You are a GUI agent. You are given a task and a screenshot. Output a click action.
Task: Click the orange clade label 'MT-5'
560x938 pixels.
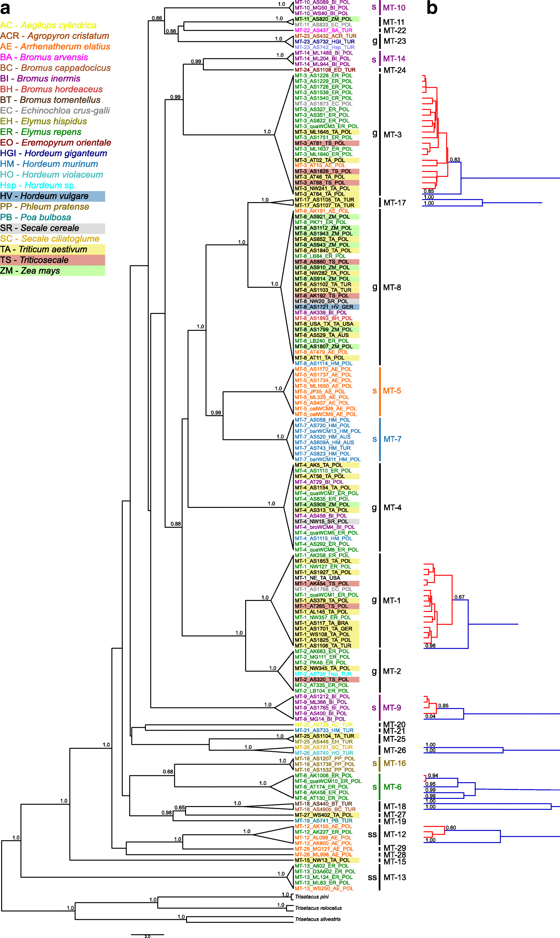coord(392,391)
